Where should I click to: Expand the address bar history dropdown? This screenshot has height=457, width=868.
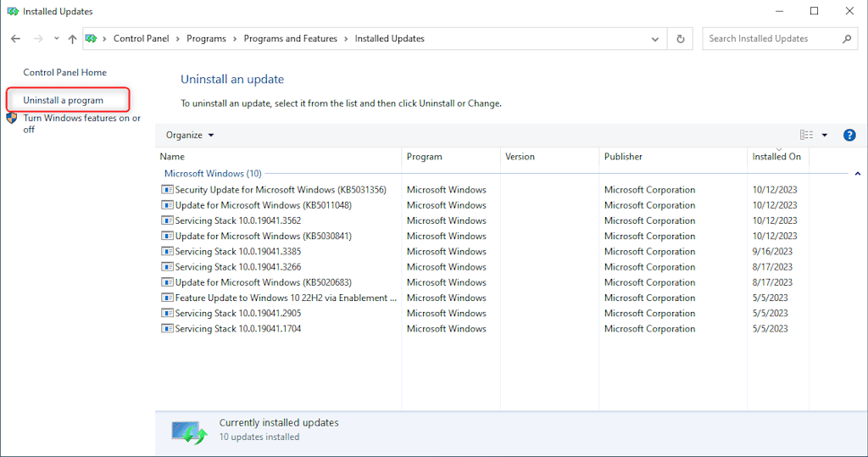pos(655,39)
